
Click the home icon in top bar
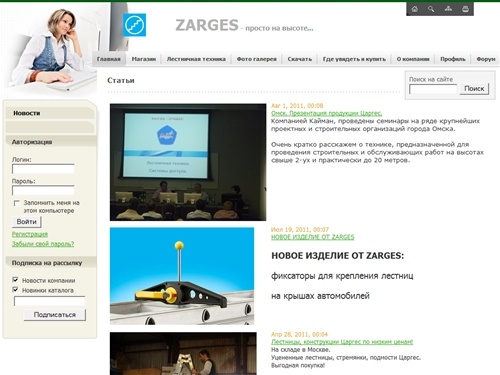(414, 9)
